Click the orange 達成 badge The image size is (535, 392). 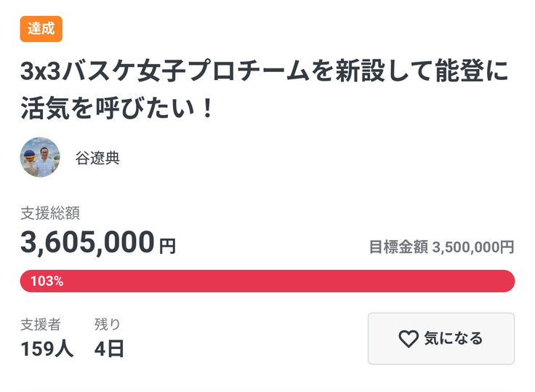(41, 29)
